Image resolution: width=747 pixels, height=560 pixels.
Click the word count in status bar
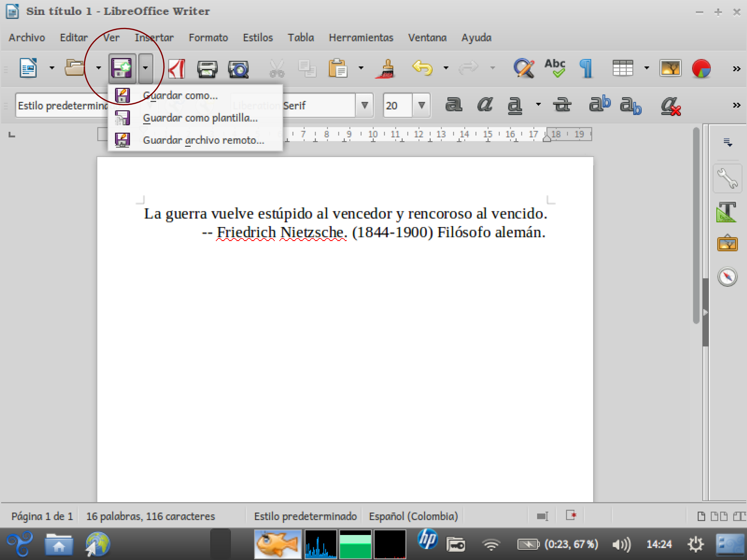pos(151,516)
